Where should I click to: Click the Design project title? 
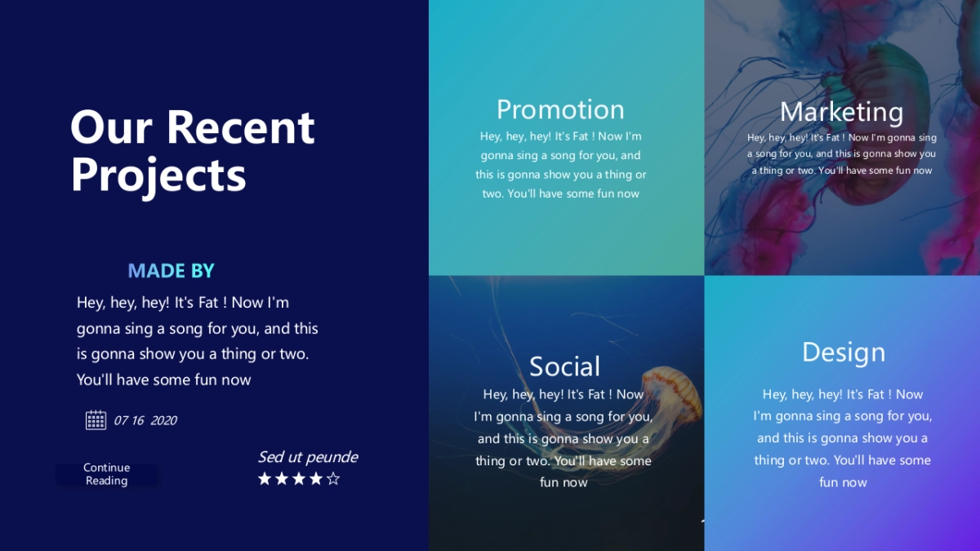tap(843, 353)
